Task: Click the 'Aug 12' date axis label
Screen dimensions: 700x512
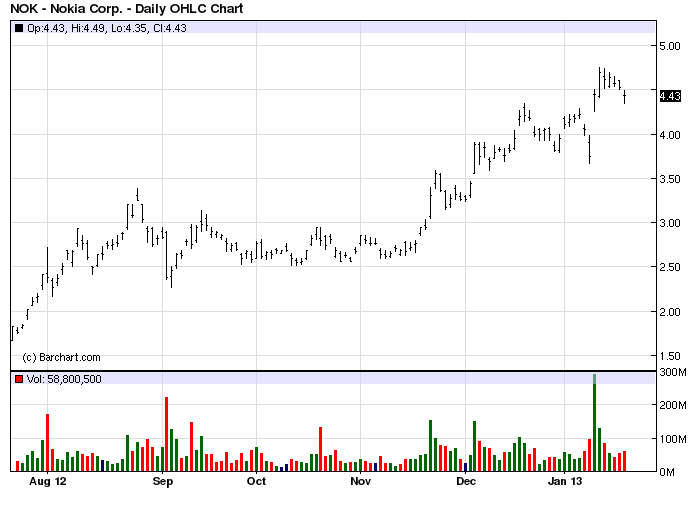Action: [48, 481]
